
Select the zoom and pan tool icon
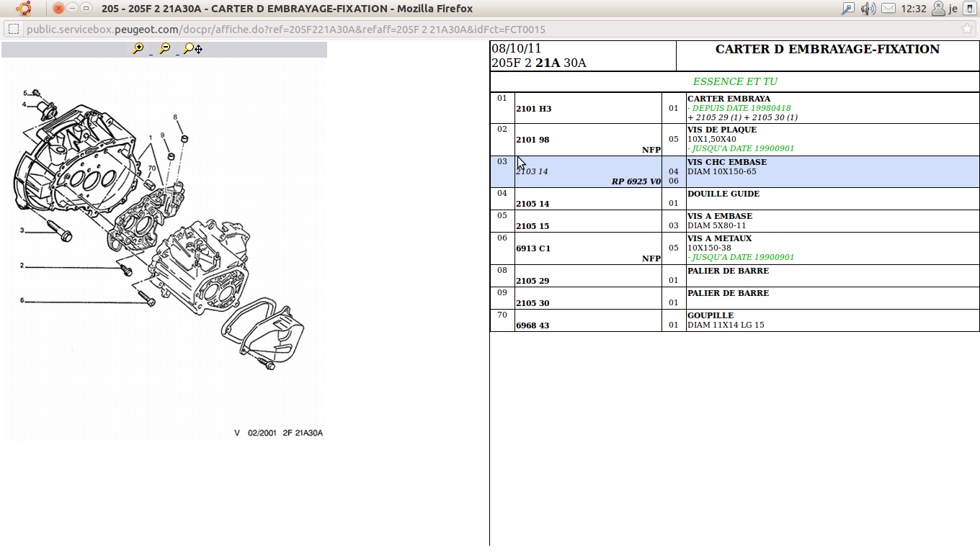[x=192, y=49]
